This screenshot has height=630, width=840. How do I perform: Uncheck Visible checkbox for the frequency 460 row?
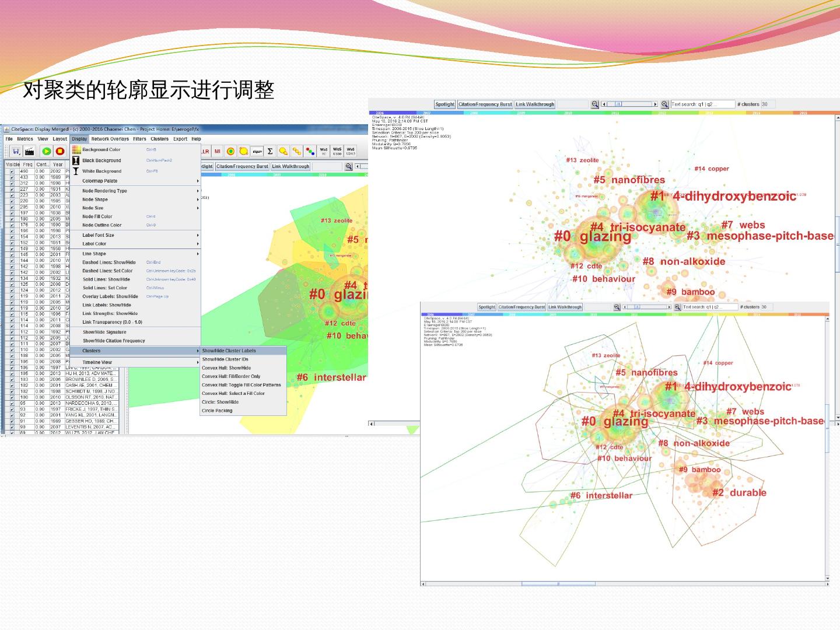click(x=12, y=171)
